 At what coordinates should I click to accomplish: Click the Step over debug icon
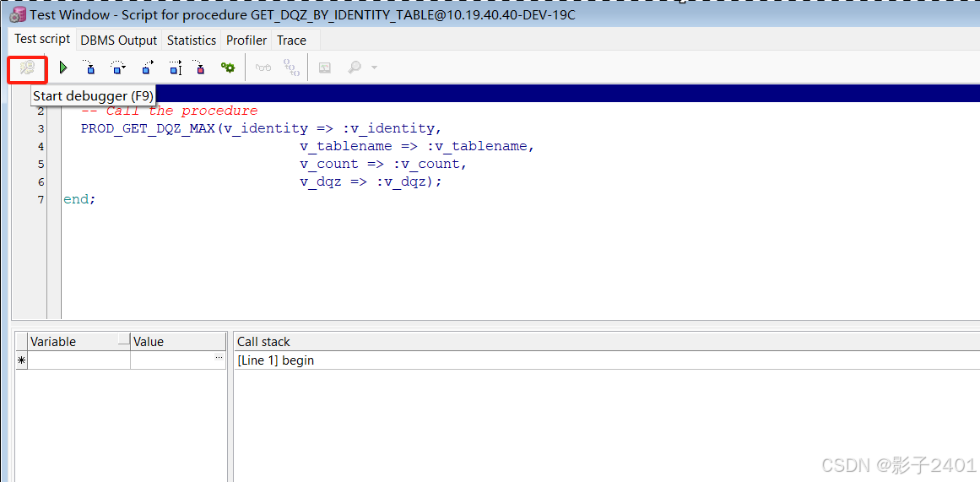click(118, 68)
